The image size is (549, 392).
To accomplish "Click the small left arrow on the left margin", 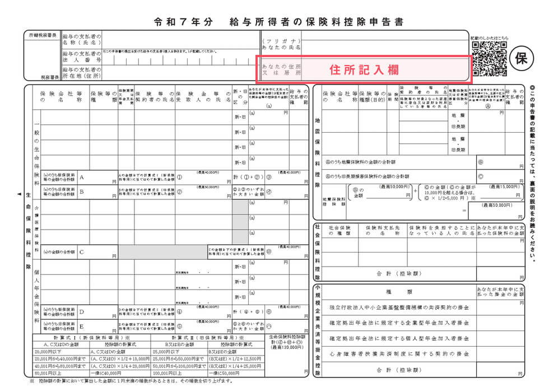I will click(x=20, y=194).
